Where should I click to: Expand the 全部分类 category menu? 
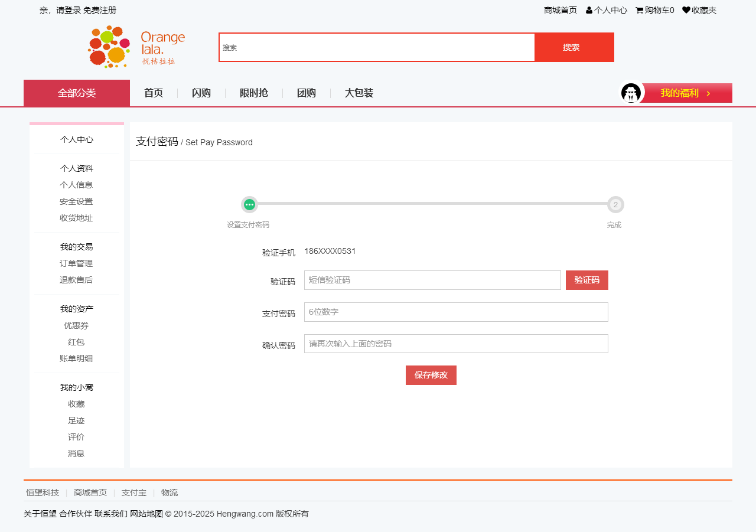pos(77,93)
